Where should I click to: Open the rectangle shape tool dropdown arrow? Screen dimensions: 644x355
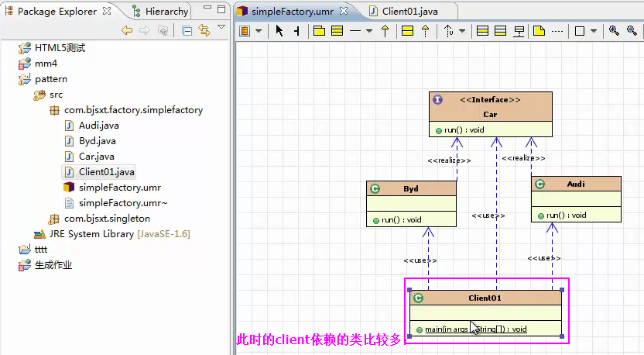click(x=594, y=31)
